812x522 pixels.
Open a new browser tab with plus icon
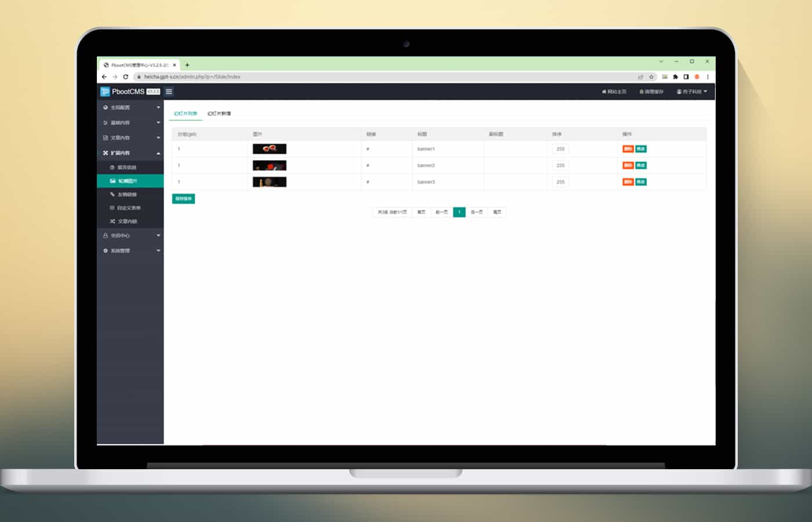point(187,65)
